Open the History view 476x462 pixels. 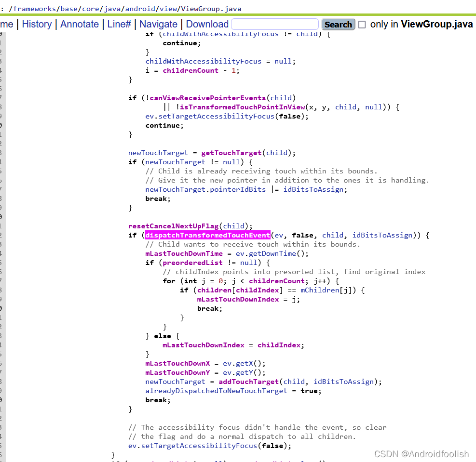click(37, 24)
